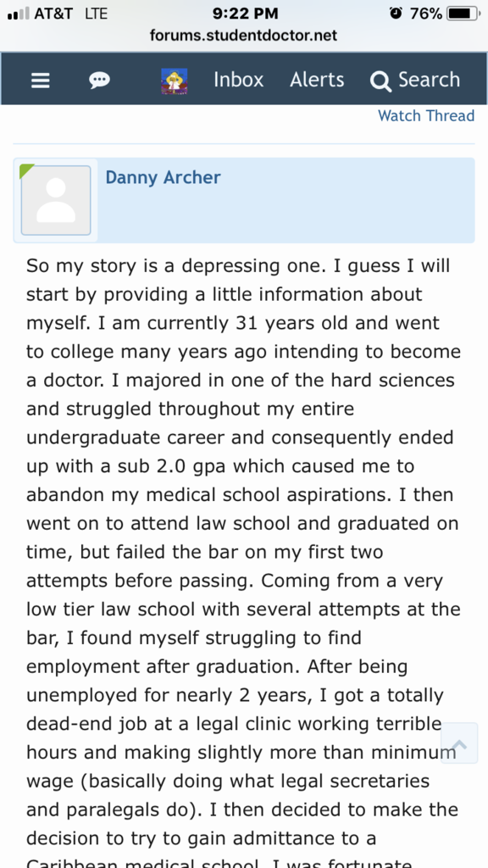The height and width of the screenshot is (868, 488).
Task: Tap the 9:22 PM clock
Action: 246,14
